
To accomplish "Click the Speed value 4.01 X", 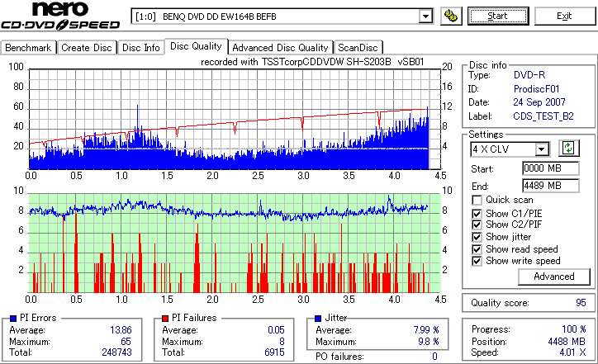I will coord(573,352).
